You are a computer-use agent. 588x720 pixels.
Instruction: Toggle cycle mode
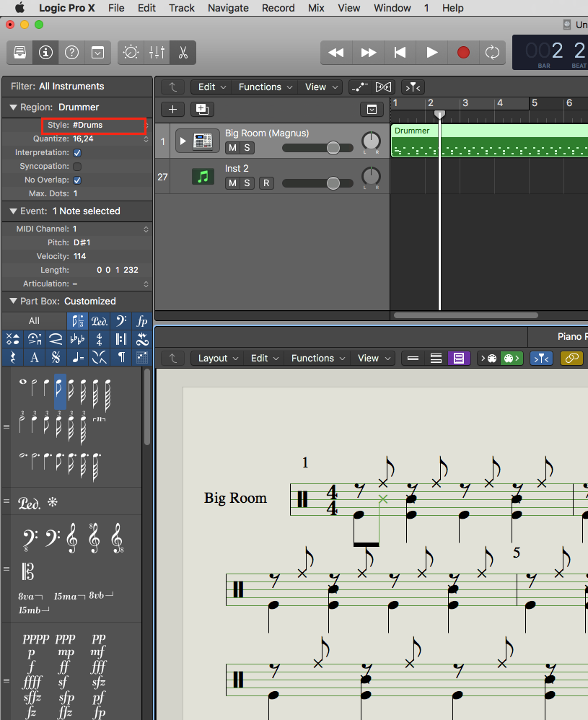point(493,53)
